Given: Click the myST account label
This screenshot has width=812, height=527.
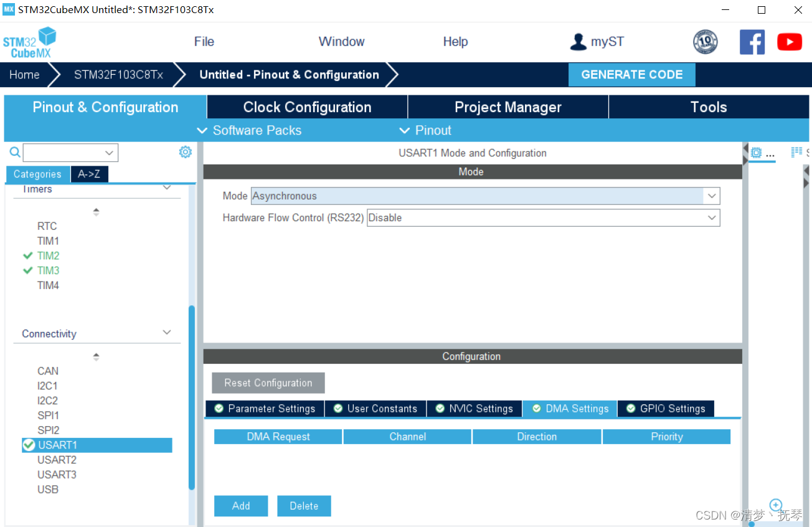Looking at the screenshot, I should click(x=607, y=42).
